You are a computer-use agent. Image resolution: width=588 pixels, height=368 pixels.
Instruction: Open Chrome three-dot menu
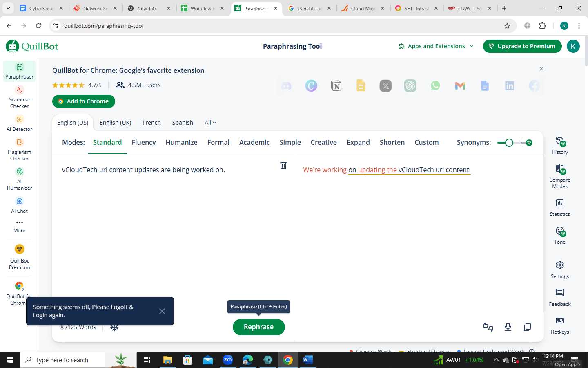click(579, 26)
